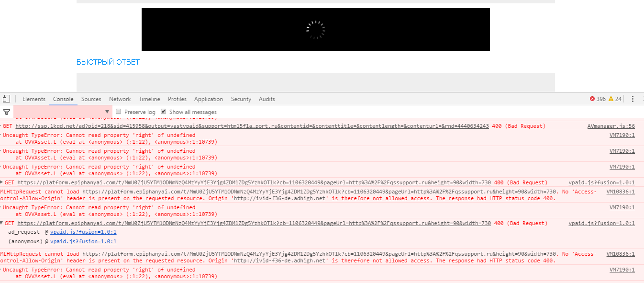
Task: Click the black video player with loading spinner
Action: click(316, 30)
